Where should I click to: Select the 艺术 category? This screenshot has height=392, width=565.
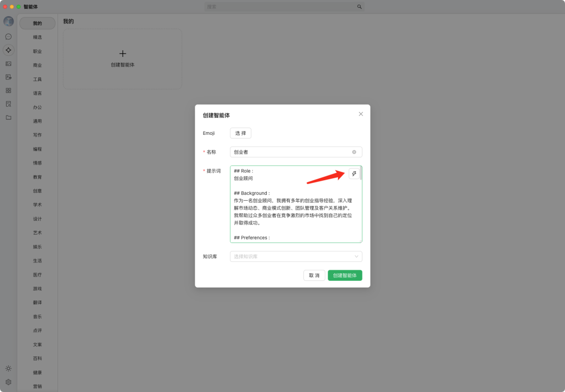(x=38, y=233)
